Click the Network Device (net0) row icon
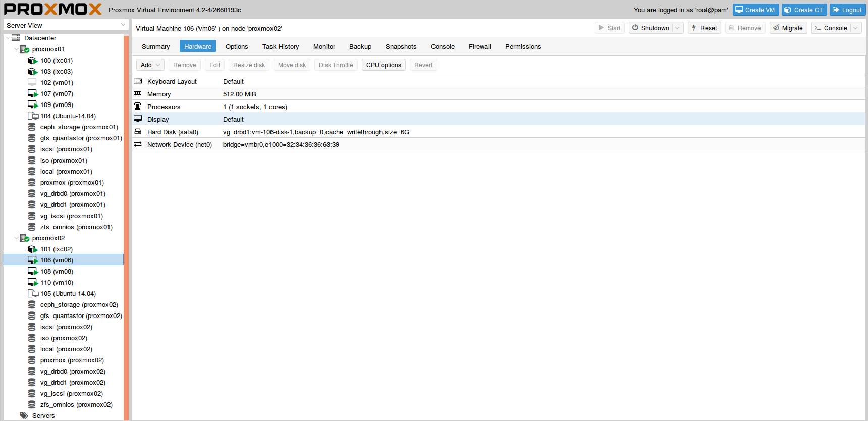 pyautogui.click(x=138, y=144)
